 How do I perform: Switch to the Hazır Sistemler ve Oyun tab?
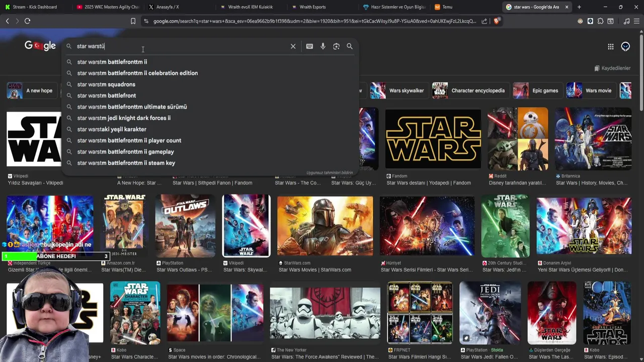pyautogui.click(x=394, y=7)
